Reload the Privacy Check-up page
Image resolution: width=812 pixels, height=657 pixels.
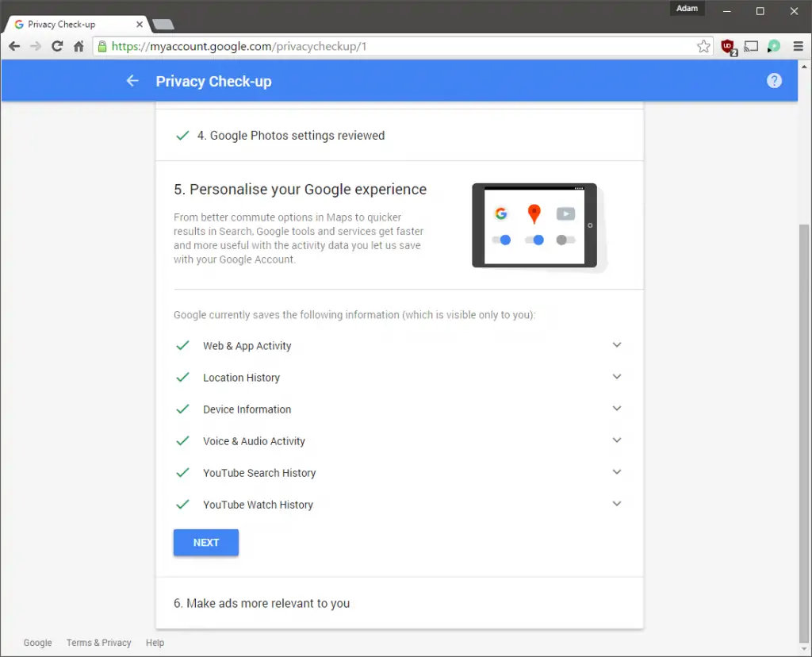(57, 47)
